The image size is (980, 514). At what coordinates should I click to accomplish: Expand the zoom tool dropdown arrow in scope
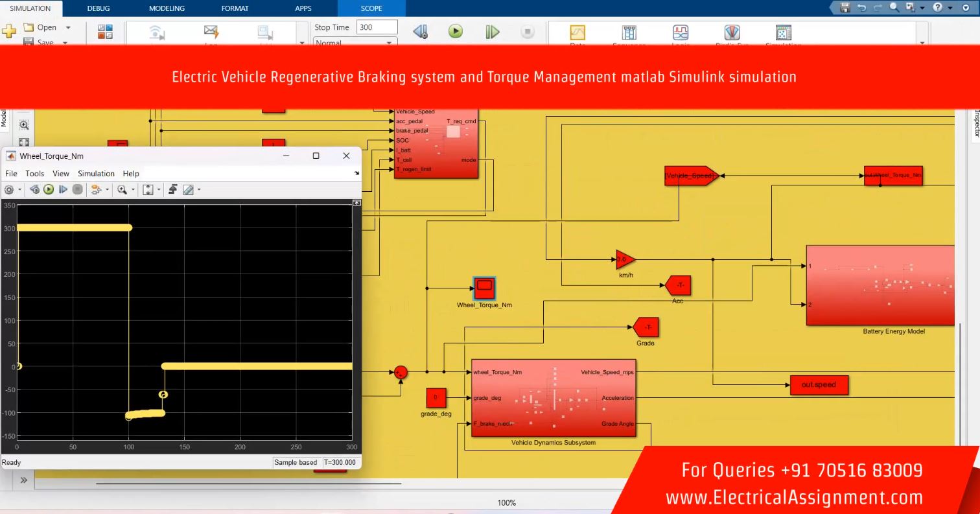(134, 190)
